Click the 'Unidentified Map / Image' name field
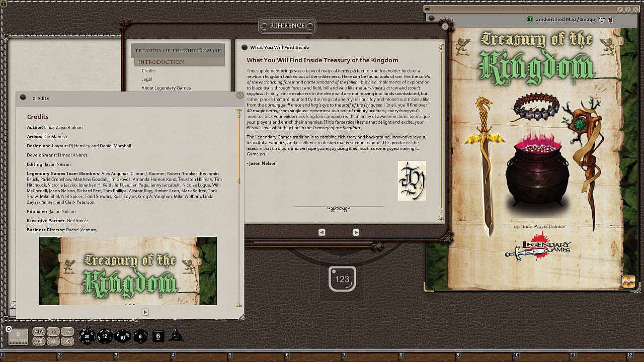Viewport: 644px width, 362px height. [x=565, y=20]
